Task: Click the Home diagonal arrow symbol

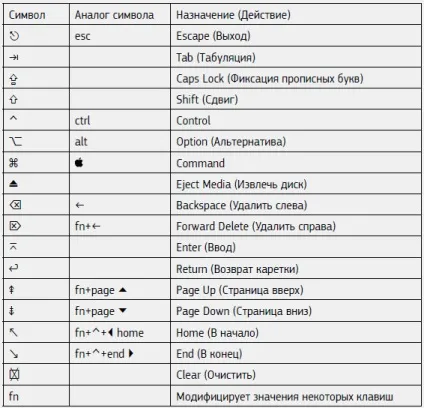Action: pyautogui.click(x=13, y=332)
